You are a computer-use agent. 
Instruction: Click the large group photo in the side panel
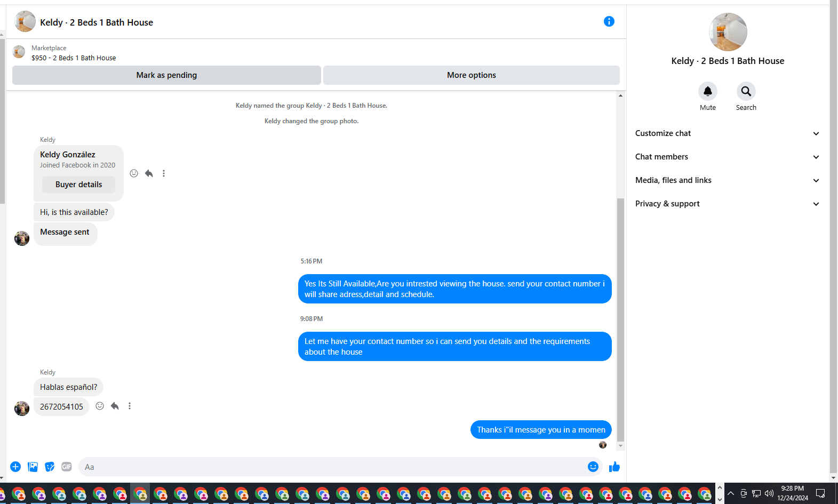click(x=728, y=32)
